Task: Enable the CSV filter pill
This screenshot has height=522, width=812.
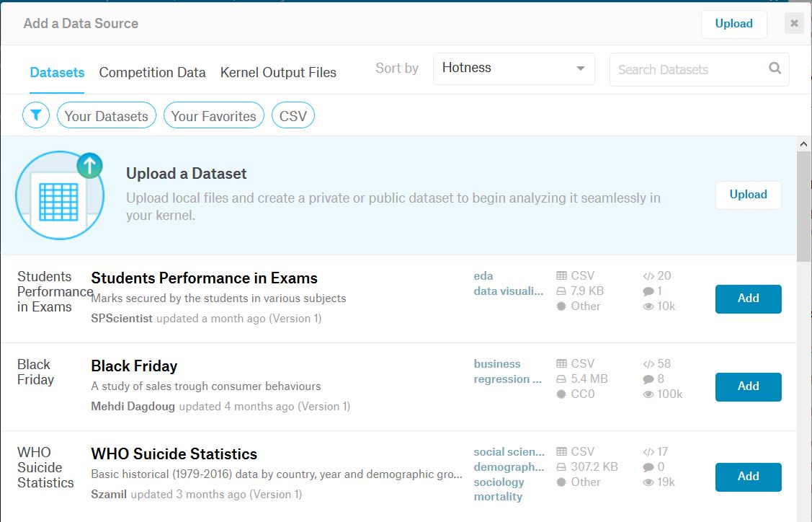Action: tap(293, 115)
